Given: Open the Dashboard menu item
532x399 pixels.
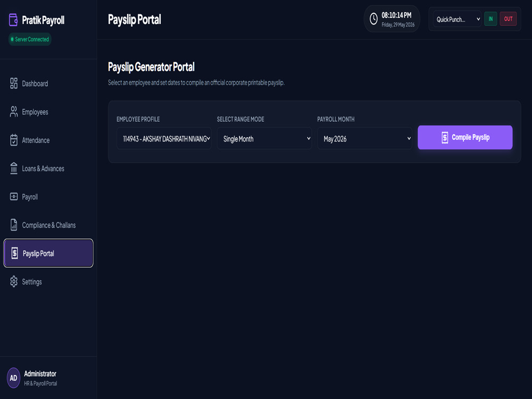Looking at the screenshot, I should (48, 84).
